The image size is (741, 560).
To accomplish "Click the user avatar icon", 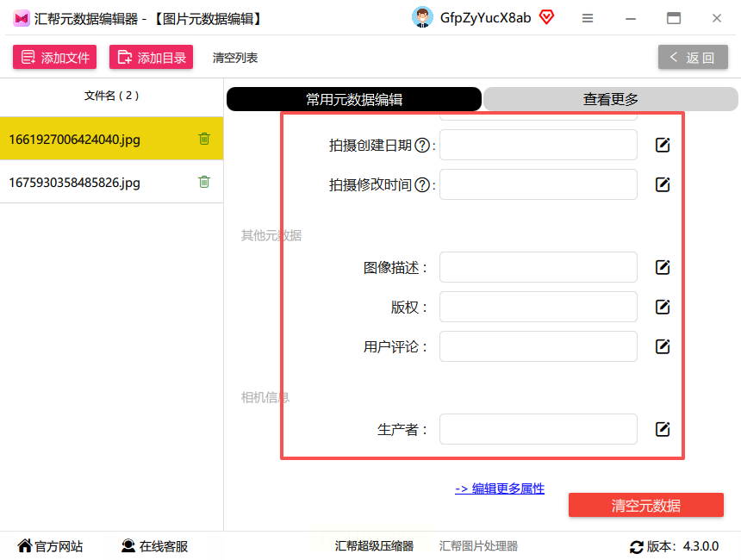I will click(422, 17).
